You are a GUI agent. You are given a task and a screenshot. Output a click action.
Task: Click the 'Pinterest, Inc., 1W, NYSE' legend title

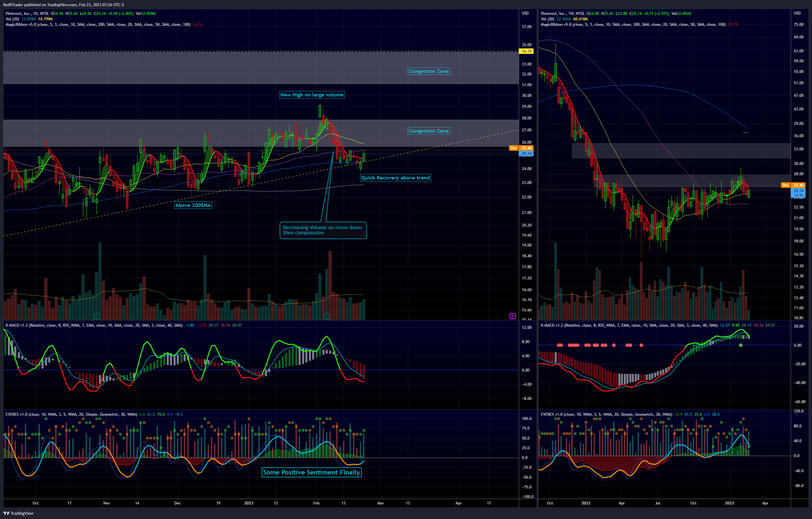tap(563, 14)
